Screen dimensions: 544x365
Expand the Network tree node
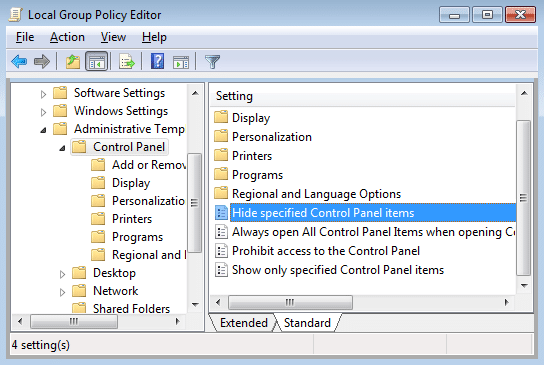62,292
